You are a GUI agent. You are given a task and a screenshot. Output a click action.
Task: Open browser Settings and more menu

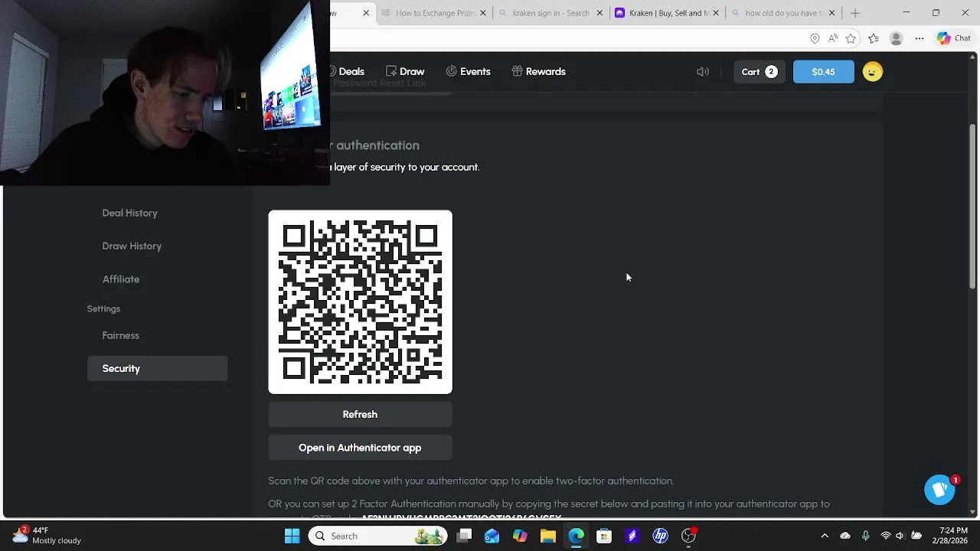click(920, 38)
